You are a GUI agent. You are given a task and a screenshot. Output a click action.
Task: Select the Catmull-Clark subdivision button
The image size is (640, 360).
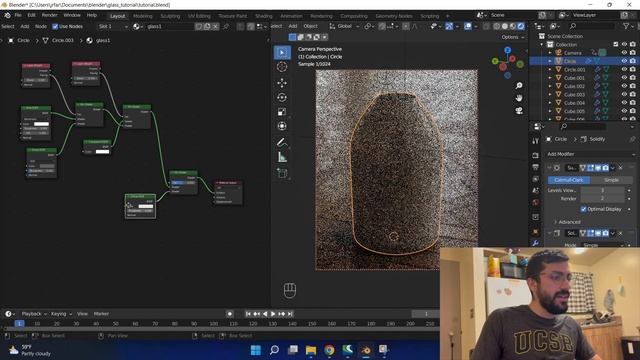pos(569,180)
